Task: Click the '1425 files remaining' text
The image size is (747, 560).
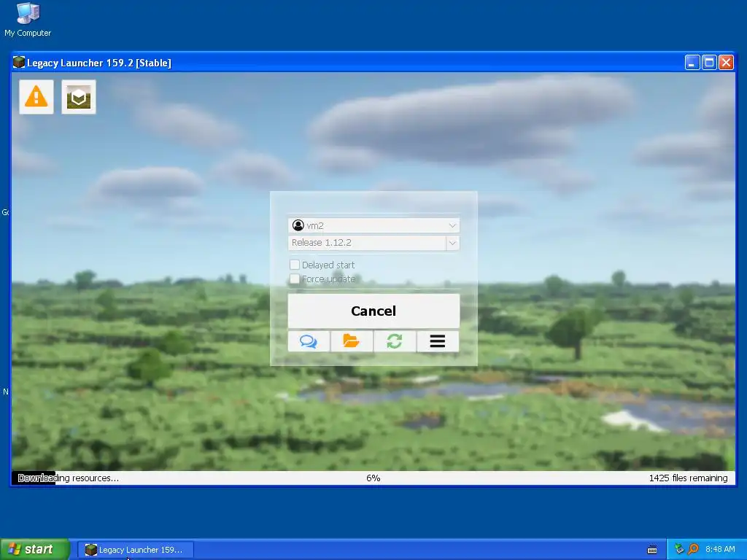Action: coord(688,478)
